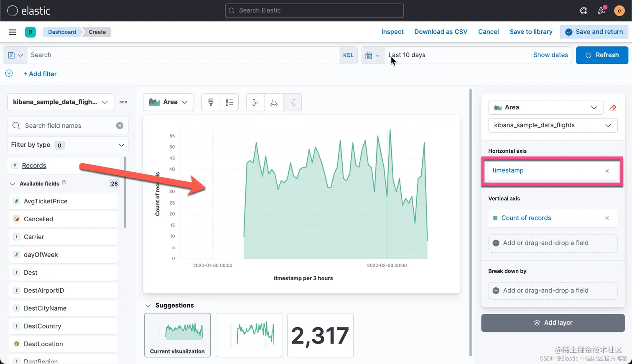
Task: Click Inspect in top menu
Action: [392, 32]
